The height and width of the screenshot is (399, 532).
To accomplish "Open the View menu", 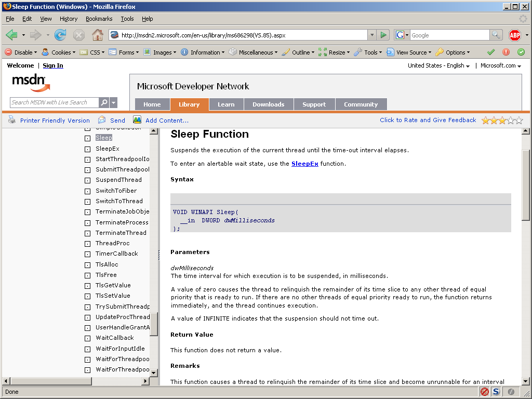I will click(46, 19).
